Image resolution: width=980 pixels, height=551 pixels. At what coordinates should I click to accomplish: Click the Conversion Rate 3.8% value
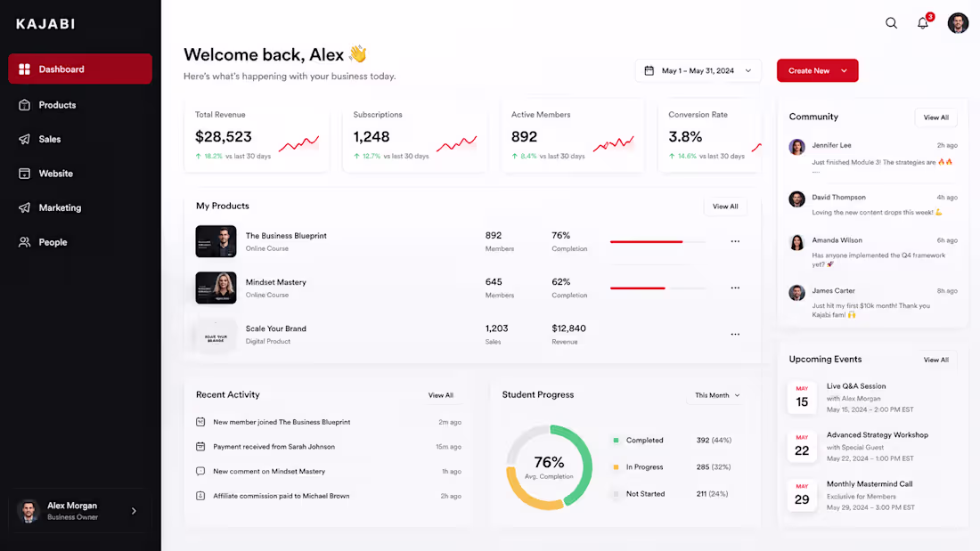685,137
